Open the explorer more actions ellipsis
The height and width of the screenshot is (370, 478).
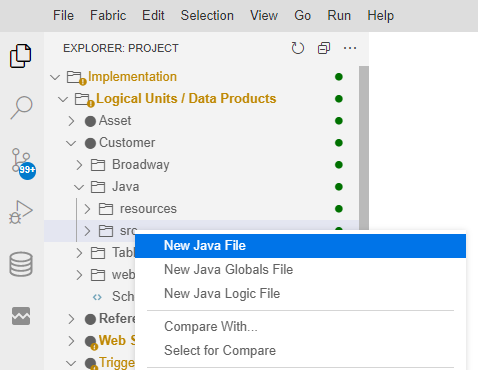[350, 48]
